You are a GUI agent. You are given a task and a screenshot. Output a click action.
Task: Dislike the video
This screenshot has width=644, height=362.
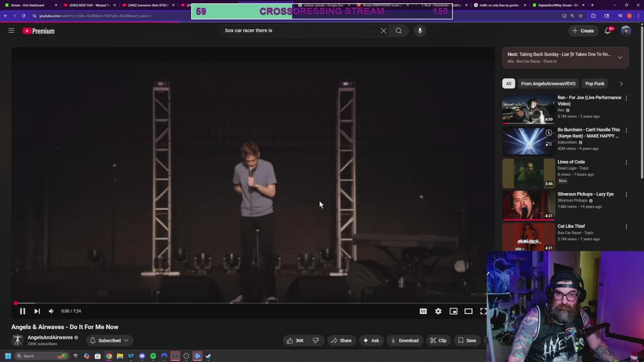[315, 340]
